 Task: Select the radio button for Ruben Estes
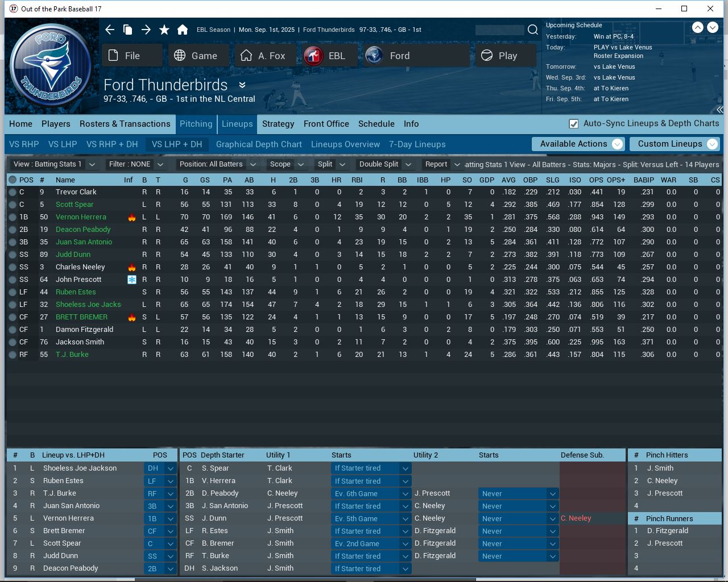(13, 292)
